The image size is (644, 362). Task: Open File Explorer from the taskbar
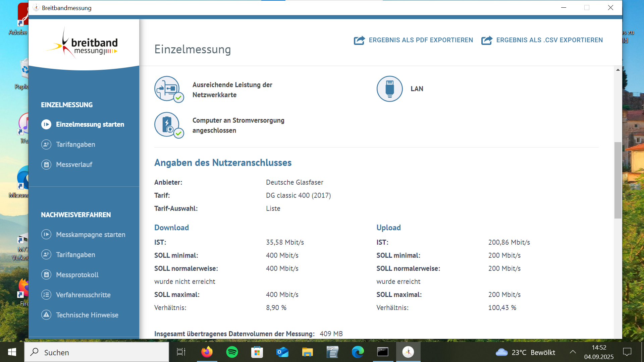pyautogui.click(x=308, y=352)
